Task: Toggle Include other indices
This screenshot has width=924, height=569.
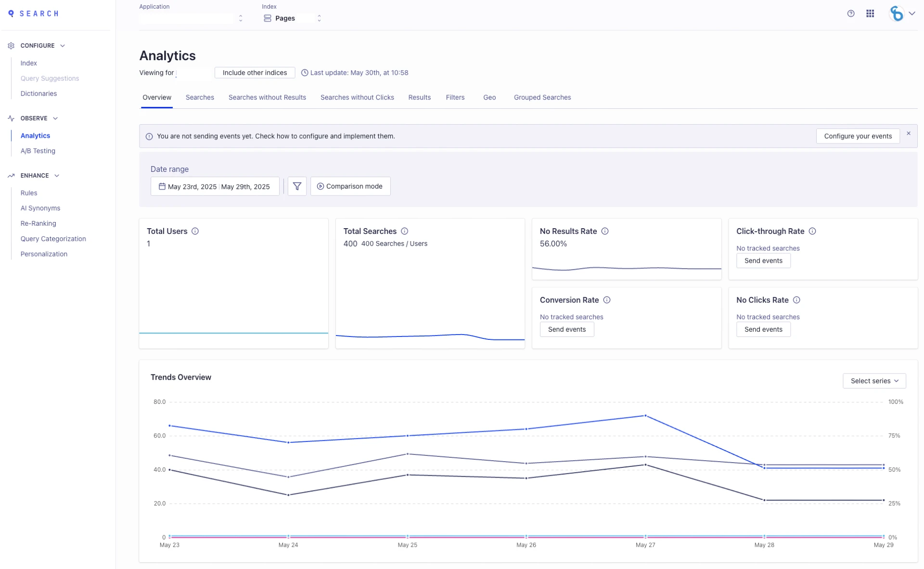Action: point(254,73)
